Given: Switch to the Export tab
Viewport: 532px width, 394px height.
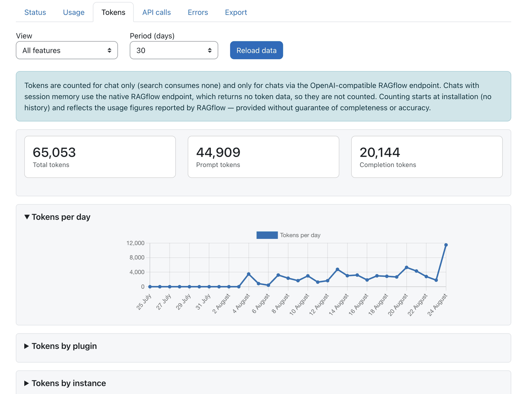Looking at the screenshot, I should coord(236,12).
